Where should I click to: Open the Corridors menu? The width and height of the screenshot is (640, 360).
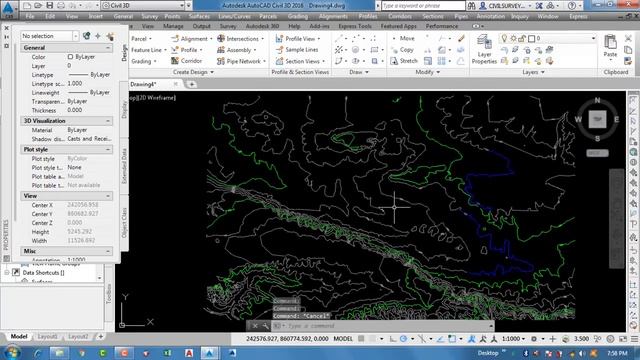click(400, 16)
